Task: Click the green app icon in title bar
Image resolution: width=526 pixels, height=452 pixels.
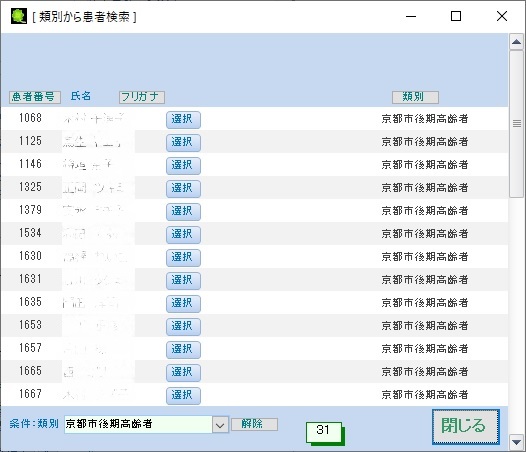Action: pos(19,16)
